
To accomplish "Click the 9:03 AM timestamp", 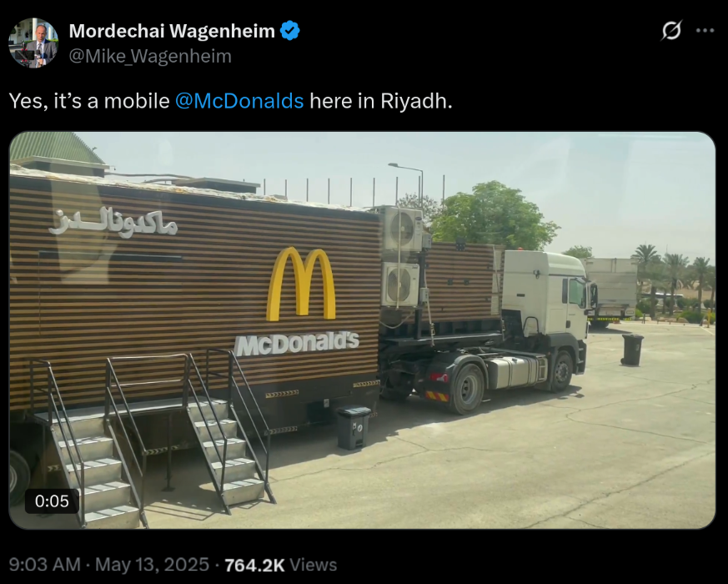I will [x=44, y=565].
